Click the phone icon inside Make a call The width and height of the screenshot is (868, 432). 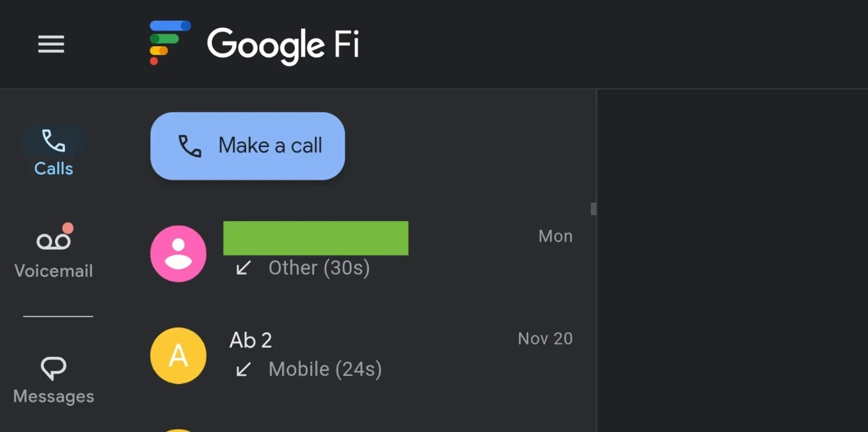tap(190, 146)
